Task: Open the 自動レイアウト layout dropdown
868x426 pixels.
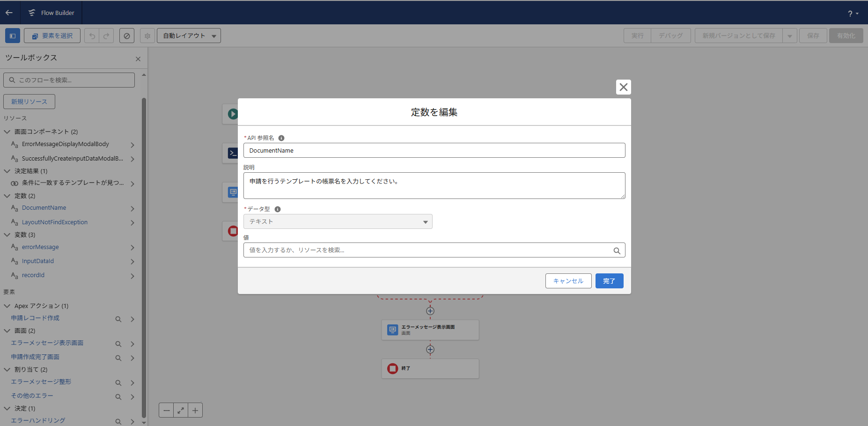Action: [x=189, y=36]
